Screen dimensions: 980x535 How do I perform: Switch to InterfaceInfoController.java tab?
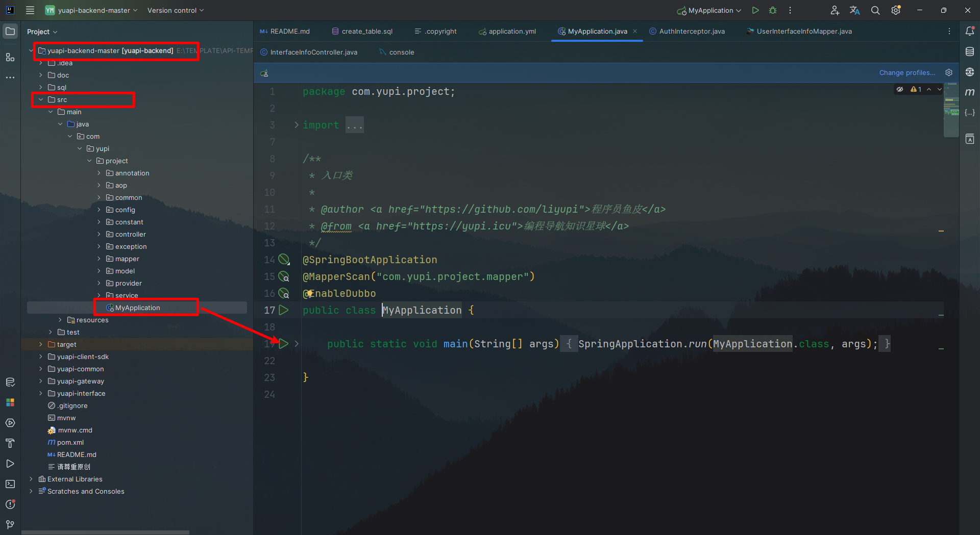pos(309,52)
